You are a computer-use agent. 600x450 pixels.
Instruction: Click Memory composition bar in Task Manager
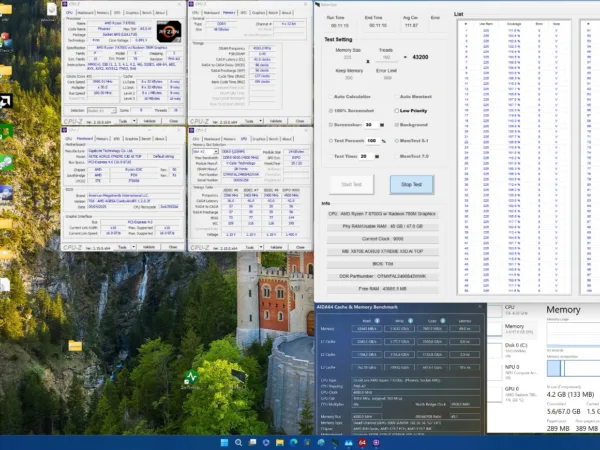pos(573,368)
